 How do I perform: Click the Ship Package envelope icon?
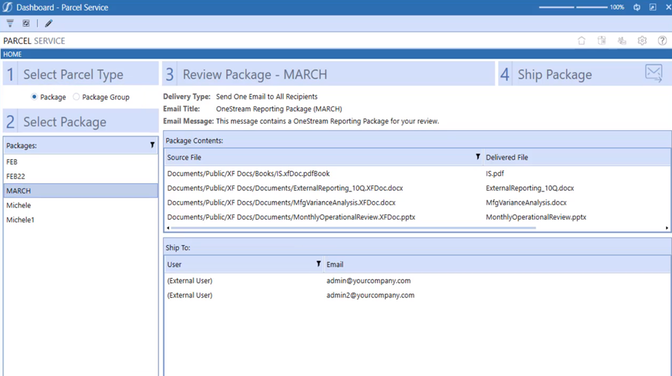pyautogui.click(x=654, y=73)
